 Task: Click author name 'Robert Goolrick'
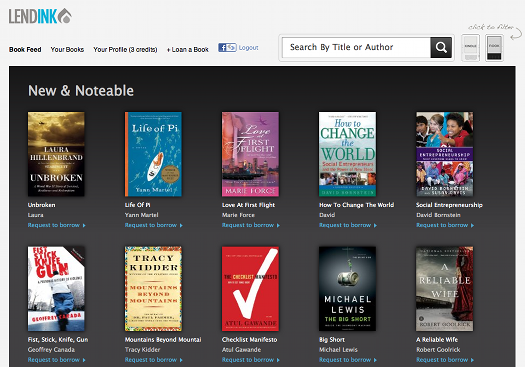point(438,350)
